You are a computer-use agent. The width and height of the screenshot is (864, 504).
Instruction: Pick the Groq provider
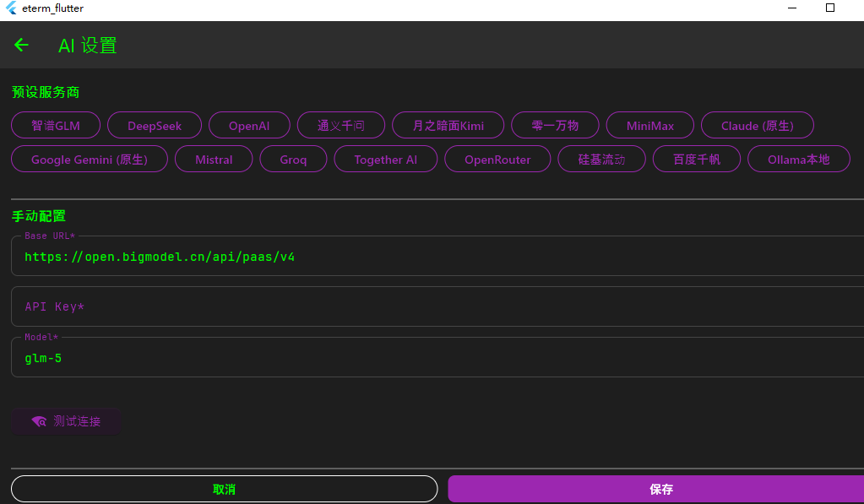[x=293, y=159]
